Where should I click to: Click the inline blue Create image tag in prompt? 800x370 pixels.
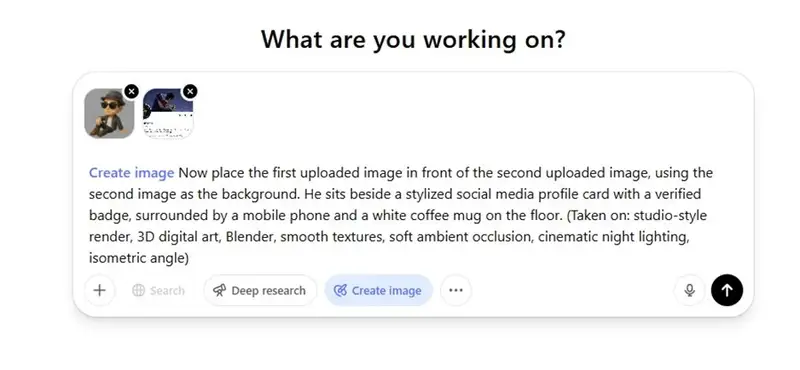(132, 173)
